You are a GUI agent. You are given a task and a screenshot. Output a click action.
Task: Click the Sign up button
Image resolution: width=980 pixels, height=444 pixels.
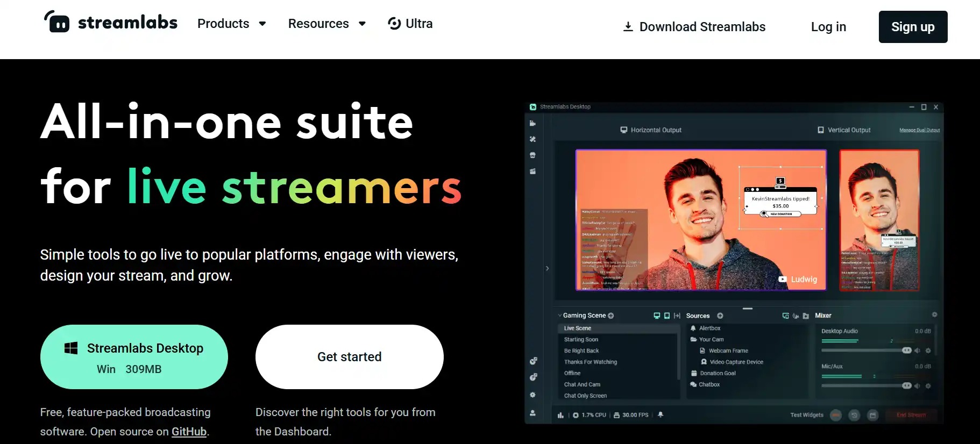pyautogui.click(x=913, y=27)
